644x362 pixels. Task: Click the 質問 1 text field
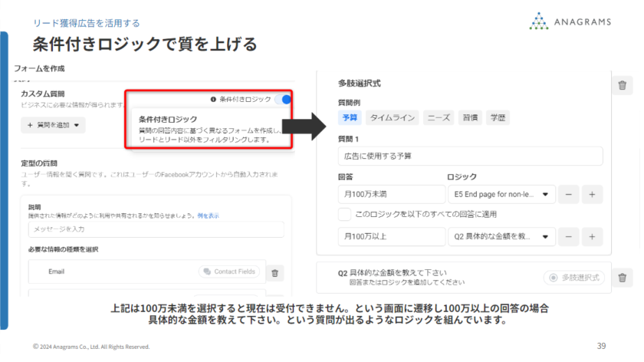tap(470, 156)
